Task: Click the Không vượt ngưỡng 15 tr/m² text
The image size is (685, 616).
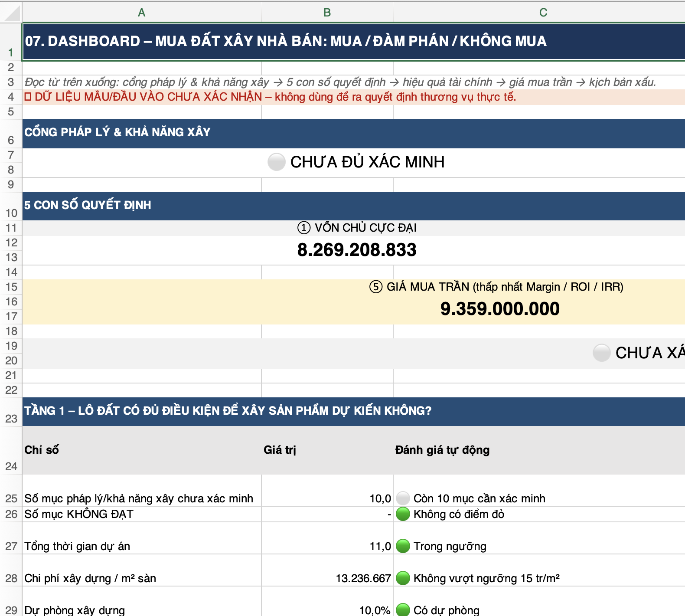Action: point(486,578)
